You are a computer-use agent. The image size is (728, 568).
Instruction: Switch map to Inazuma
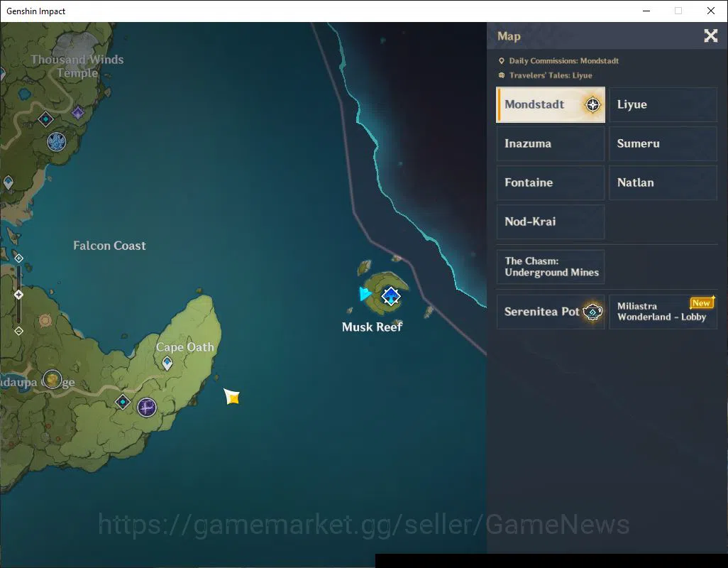point(550,143)
